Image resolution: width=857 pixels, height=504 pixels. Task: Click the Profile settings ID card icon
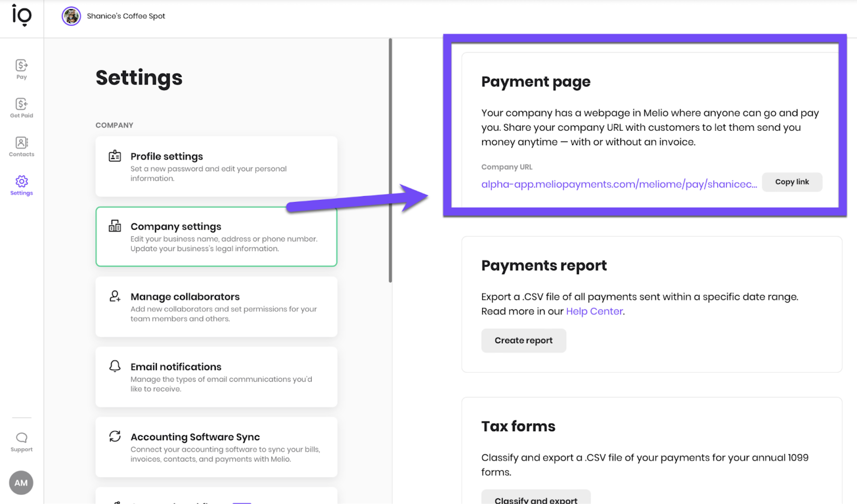tap(115, 156)
